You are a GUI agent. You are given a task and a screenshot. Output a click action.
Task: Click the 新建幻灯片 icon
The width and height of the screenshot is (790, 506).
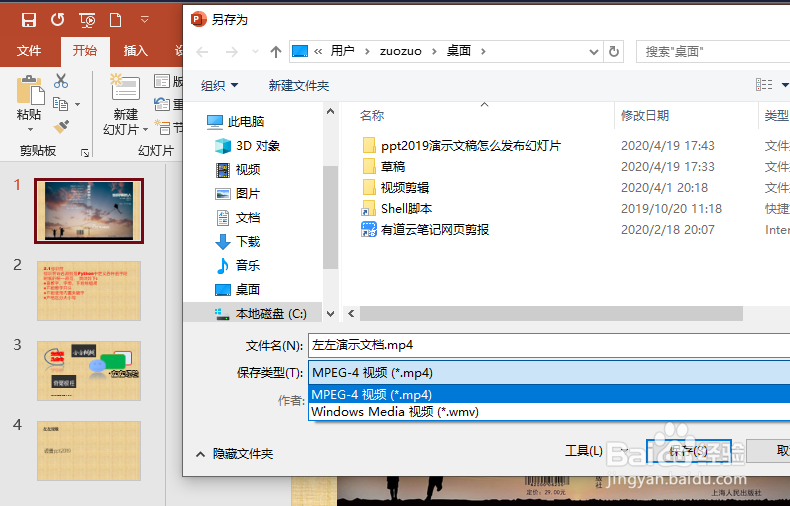(125, 88)
